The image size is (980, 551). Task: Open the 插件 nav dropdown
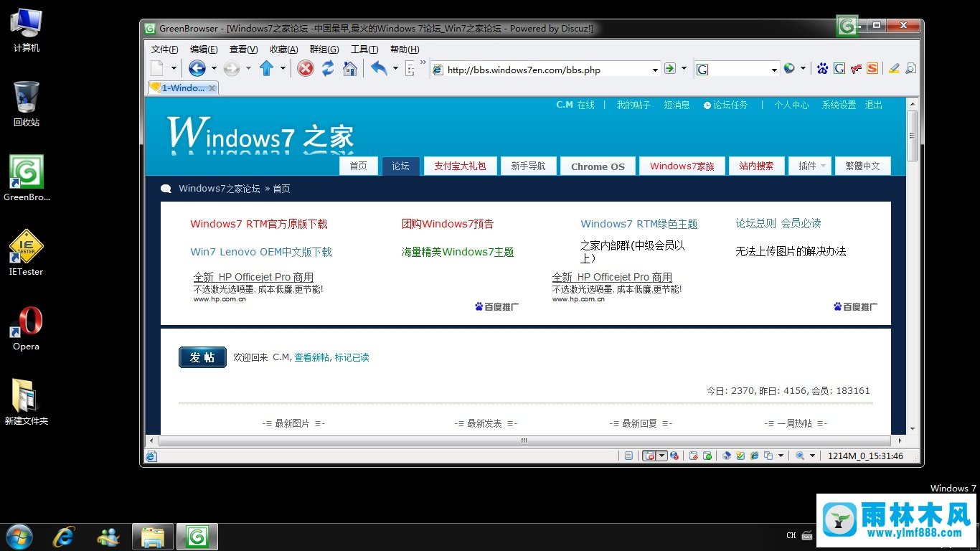tap(811, 166)
